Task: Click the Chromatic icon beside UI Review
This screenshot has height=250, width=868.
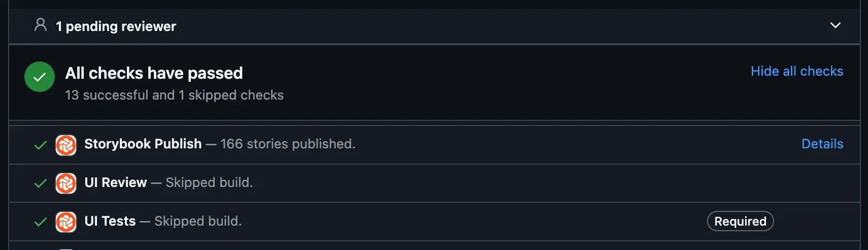Action: (66, 183)
